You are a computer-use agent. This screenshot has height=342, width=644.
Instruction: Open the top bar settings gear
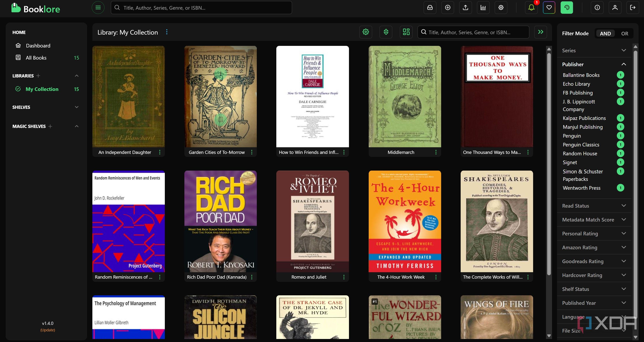click(x=501, y=7)
